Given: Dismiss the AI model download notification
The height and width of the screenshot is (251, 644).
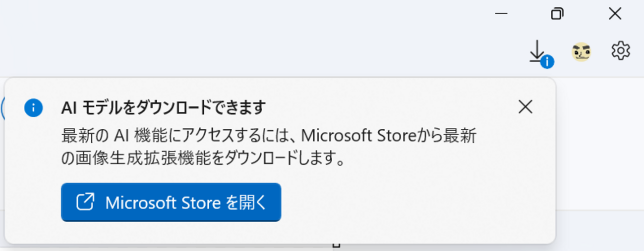Looking at the screenshot, I should click(525, 106).
